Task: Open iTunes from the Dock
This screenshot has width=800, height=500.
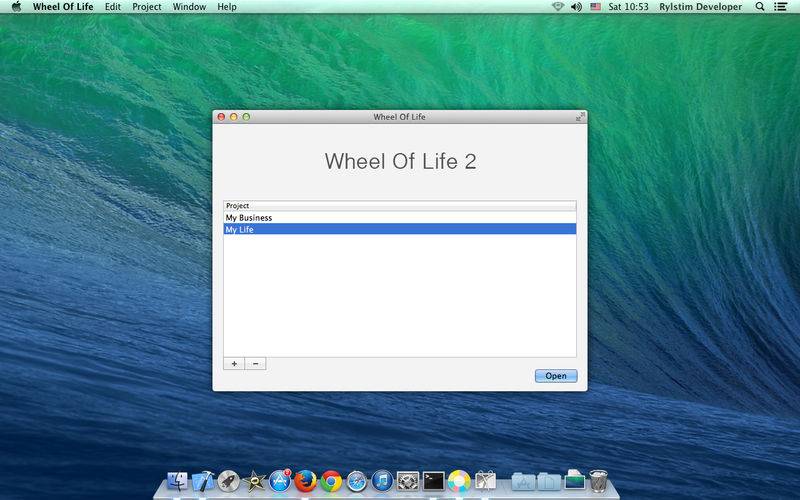Action: (382, 481)
